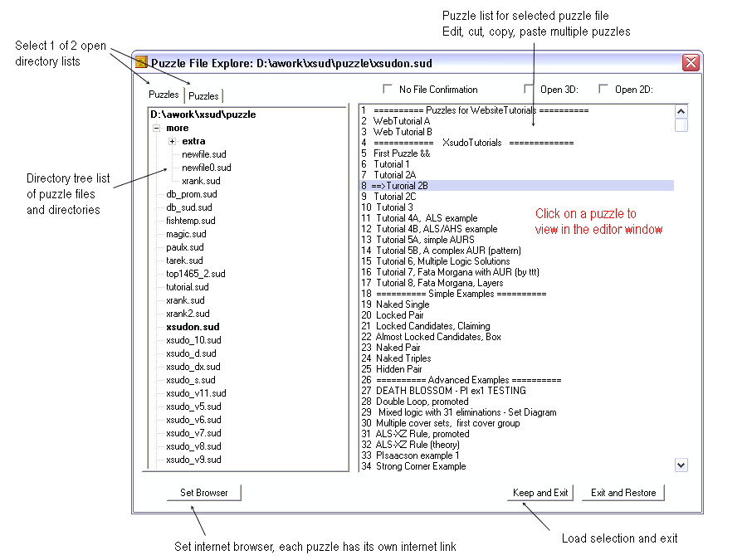
Task: Pick newfile0.sud under more folder
Action: tap(206, 168)
